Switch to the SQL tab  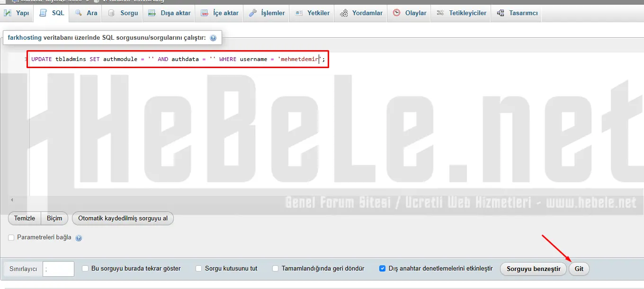click(x=52, y=13)
